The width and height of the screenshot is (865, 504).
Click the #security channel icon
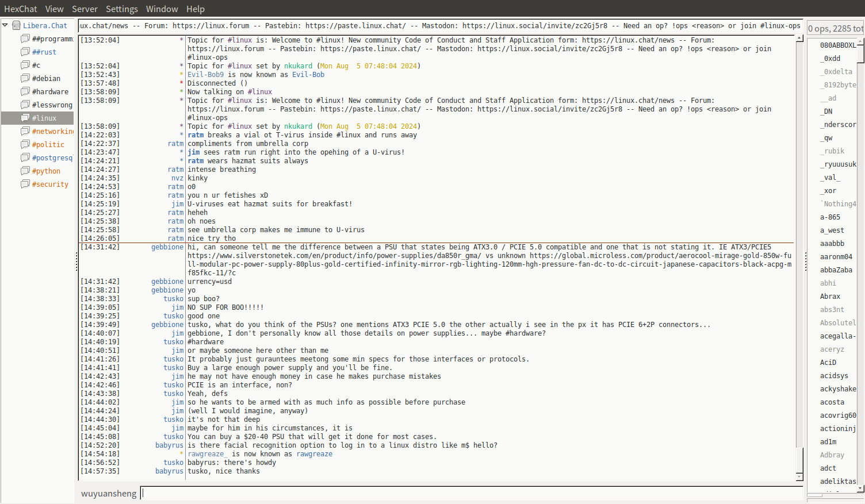tap(25, 184)
